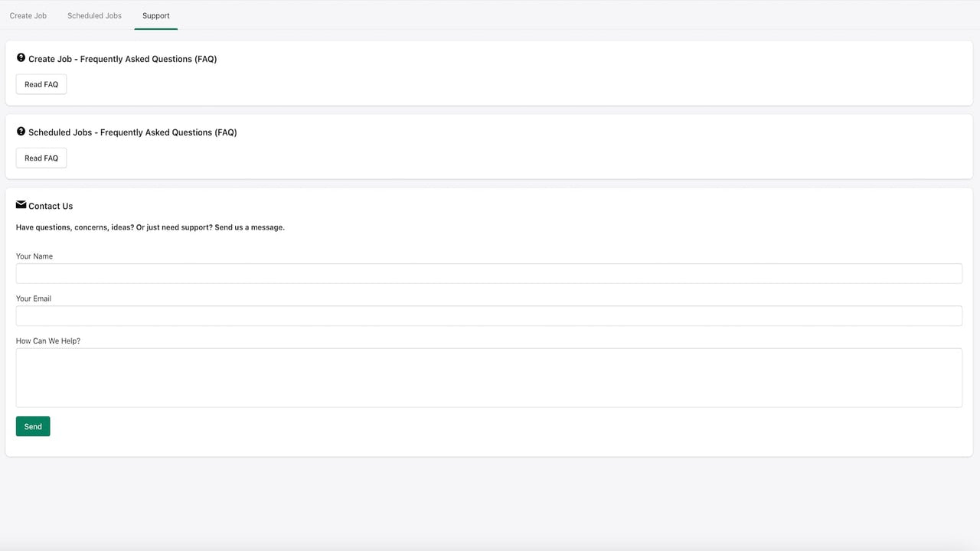Click the Contact Us heading
Viewport: 980px width, 551px height.
click(51, 206)
